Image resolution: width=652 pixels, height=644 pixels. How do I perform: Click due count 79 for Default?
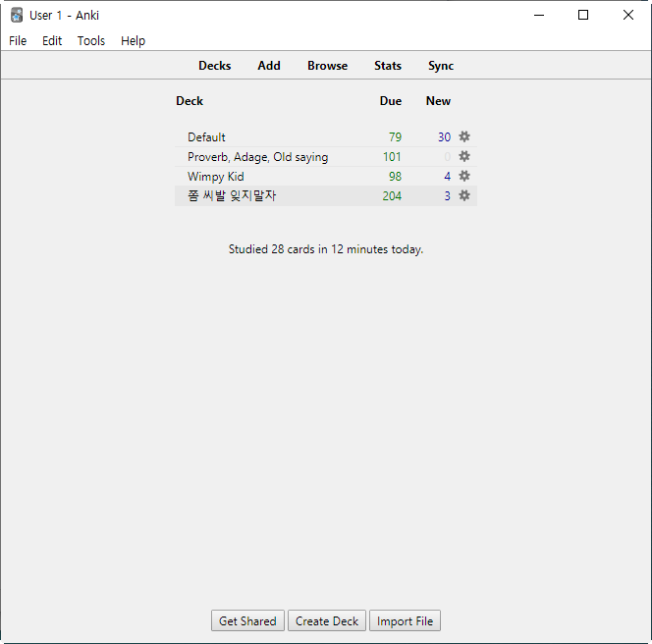pos(395,137)
